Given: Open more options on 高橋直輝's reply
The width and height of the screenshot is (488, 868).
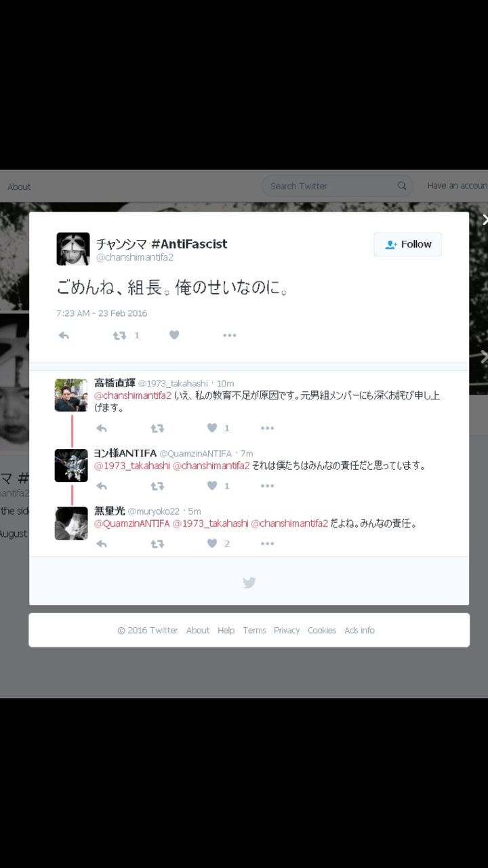Looking at the screenshot, I should 268,428.
